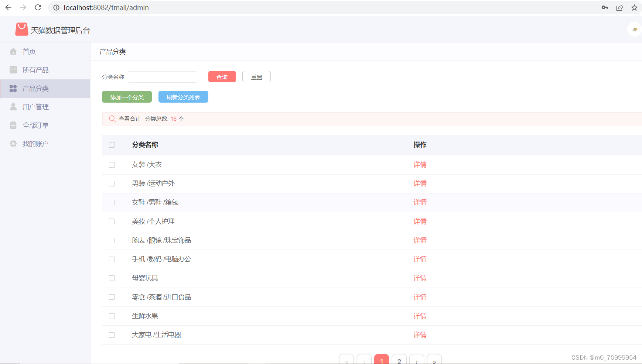Check the box for 生鲜水果
The image size is (642, 364).
[112, 316]
